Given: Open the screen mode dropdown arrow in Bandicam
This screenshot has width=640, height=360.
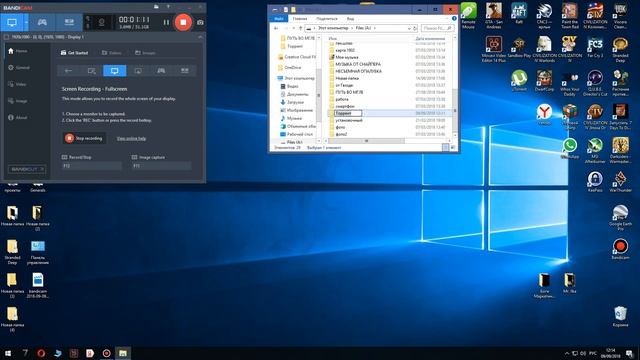Looking at the screenshot, I should (26, 22).
